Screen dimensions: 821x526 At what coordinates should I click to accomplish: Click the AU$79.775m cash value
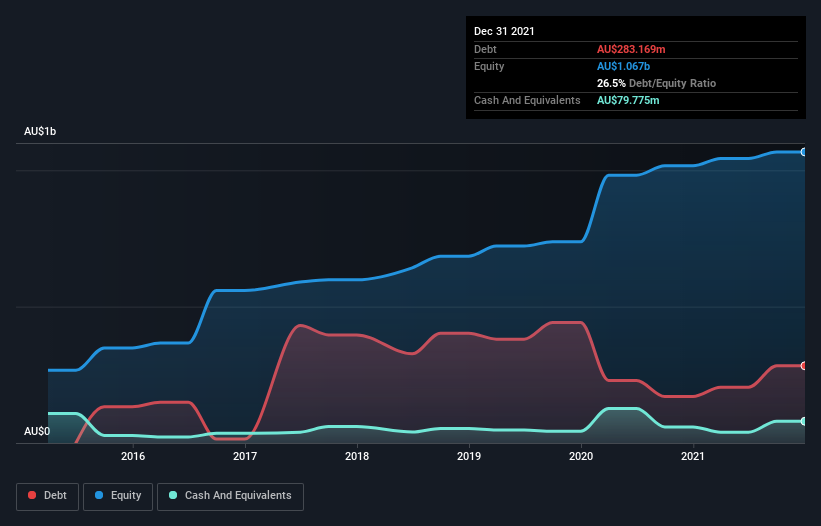(628, 100)
